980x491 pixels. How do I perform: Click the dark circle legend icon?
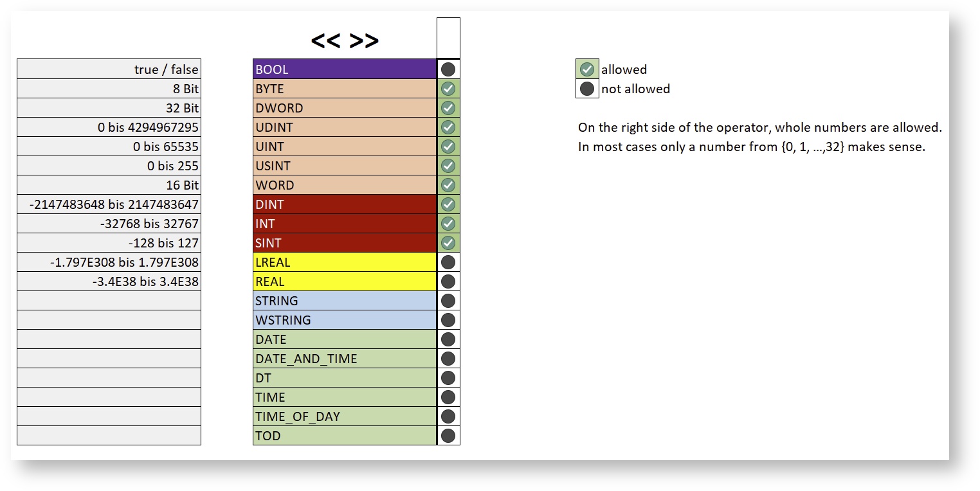pyautogui.click(x=586, y=89)
